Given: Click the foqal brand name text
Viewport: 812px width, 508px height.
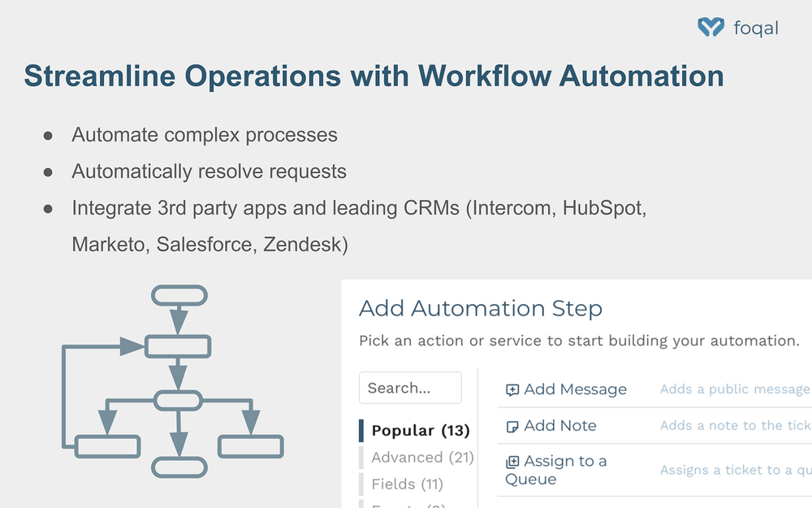Looking at the screenshot, I should 756,28.
